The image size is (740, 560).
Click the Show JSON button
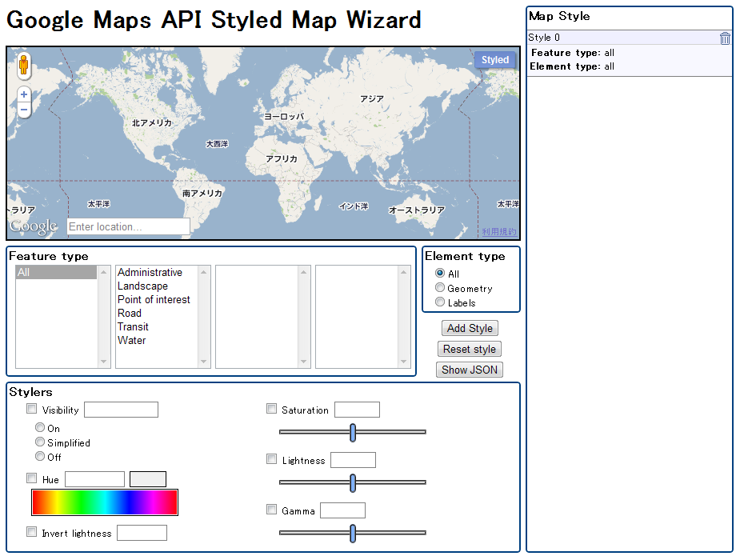pos(470,370)
